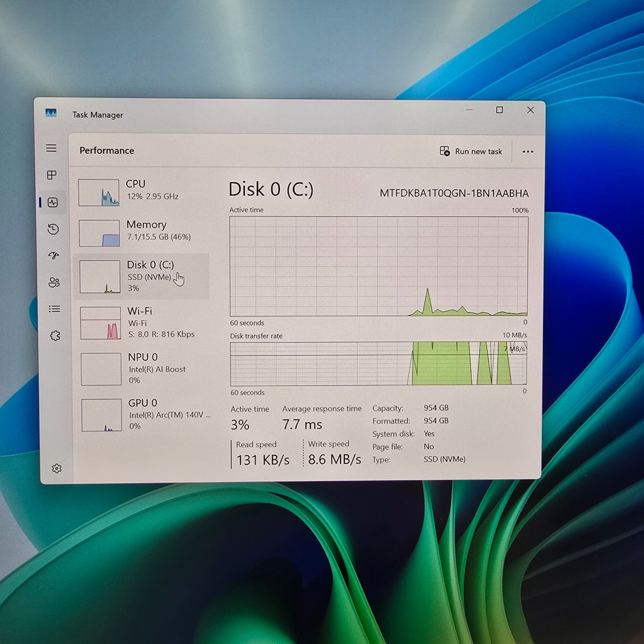Screen dimensions: 644x644
Task: Open the Services puzzle icon
Action: coord(55,336)
